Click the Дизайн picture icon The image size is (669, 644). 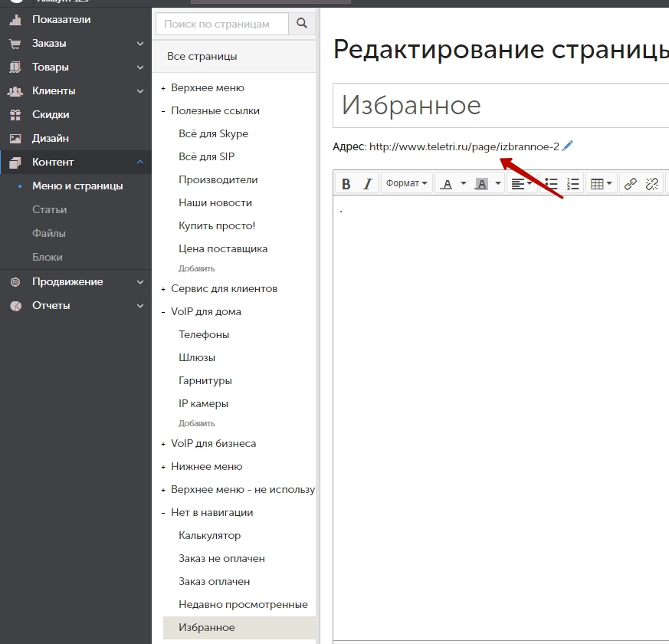pyautogui.click(x=15, y=138)
